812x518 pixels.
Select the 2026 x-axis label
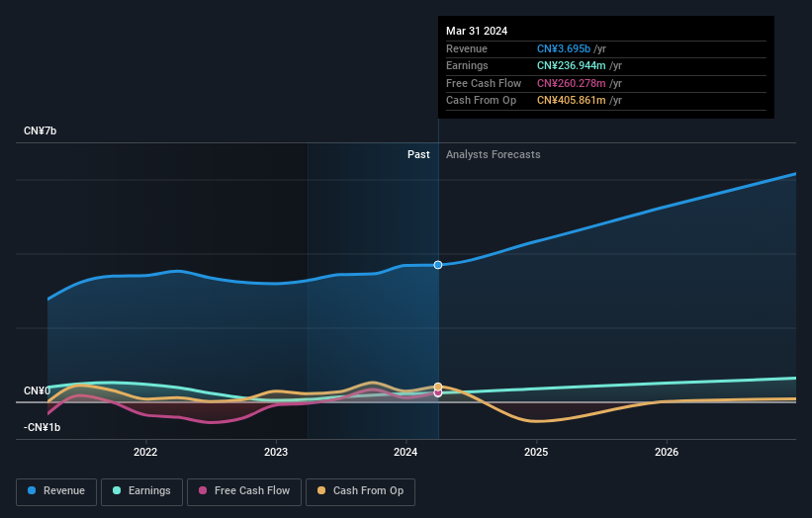pos(667,452)
